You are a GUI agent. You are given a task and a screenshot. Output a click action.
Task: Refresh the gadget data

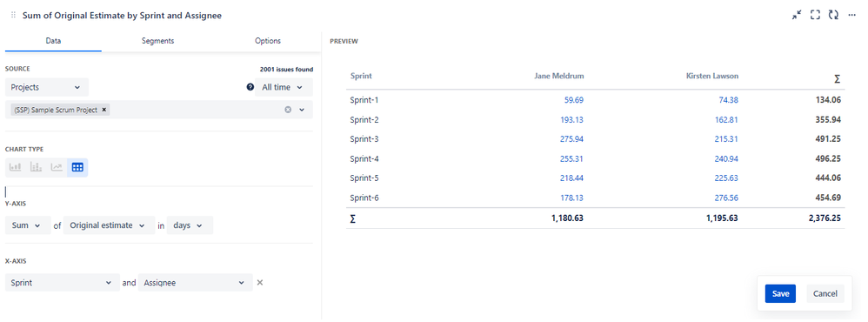pyautogui.click(x=833, y=16)
